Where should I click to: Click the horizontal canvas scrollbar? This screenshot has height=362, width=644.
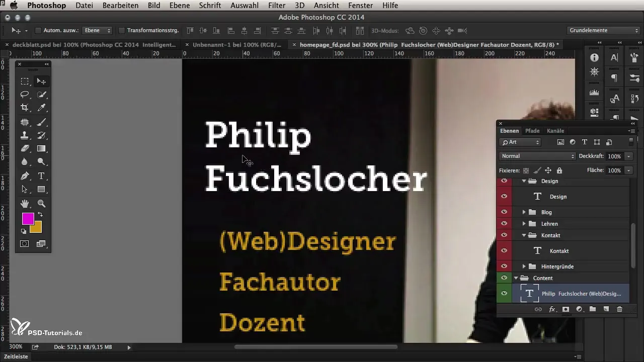click(316, 346)
